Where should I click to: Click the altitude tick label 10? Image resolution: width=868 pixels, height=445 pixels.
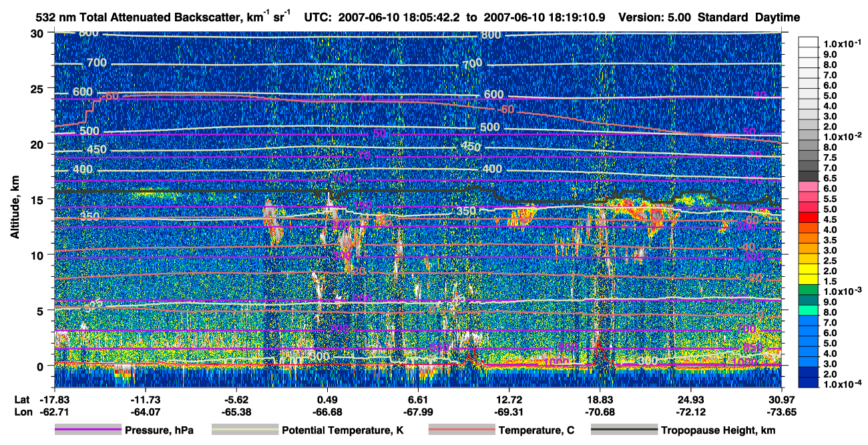[38, 254]
